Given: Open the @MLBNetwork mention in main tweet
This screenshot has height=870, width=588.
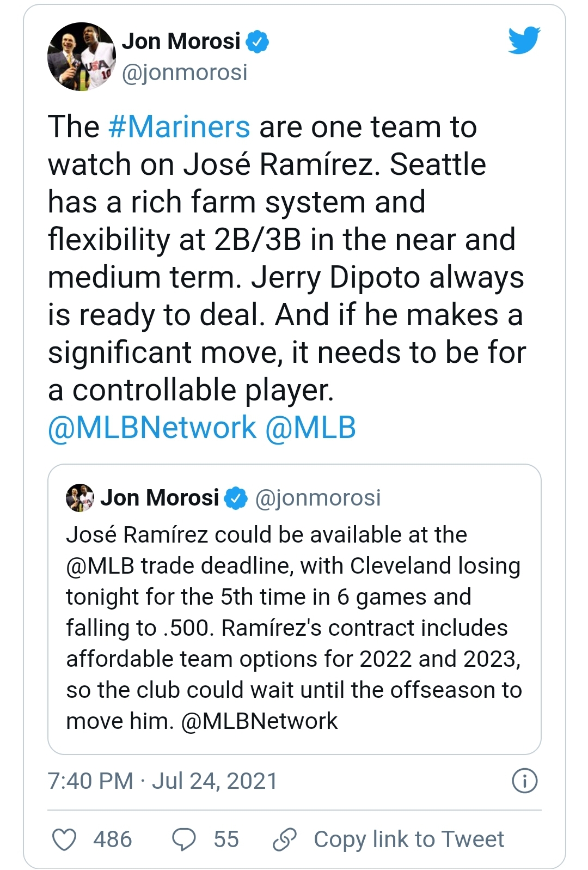Looking at the screenshot, I should [152, 427].
